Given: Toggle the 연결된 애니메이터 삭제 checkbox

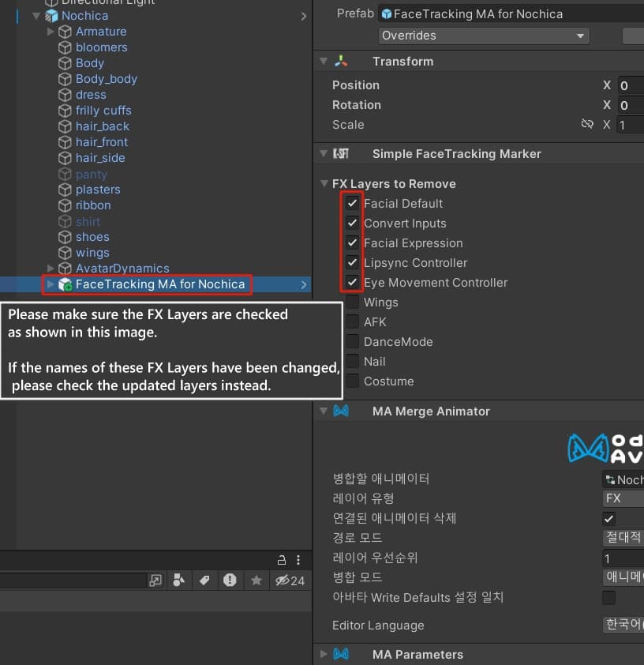Looking at the screenshot, I should [x=608, y=519].
